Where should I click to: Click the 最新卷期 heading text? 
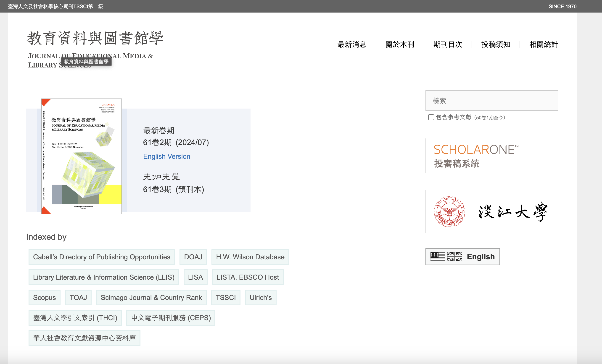click(x=158, y=130)
